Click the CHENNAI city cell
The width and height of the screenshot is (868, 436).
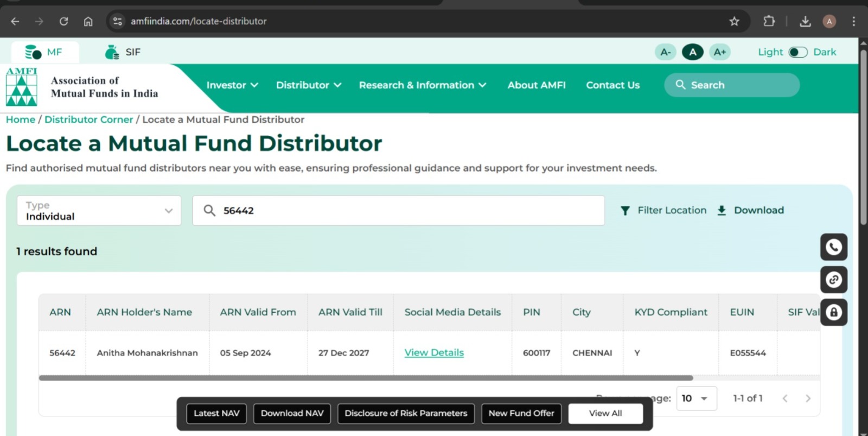click(x=592, y=353)
